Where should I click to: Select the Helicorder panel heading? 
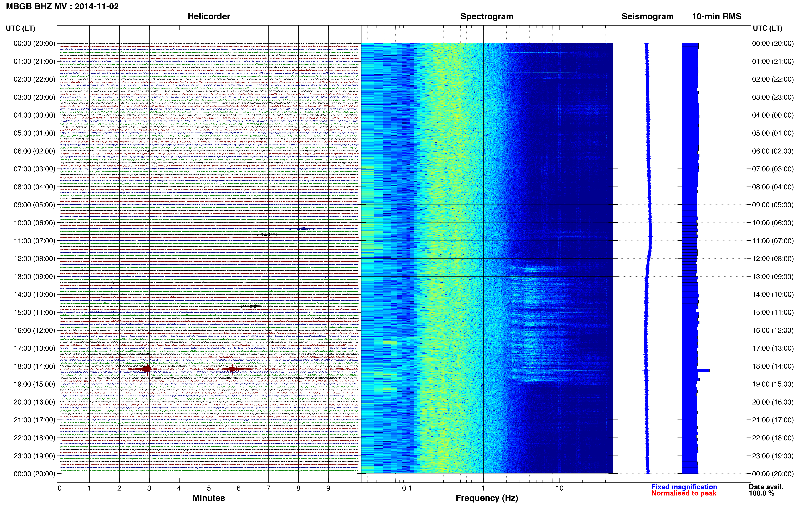(x=209, y=16)
